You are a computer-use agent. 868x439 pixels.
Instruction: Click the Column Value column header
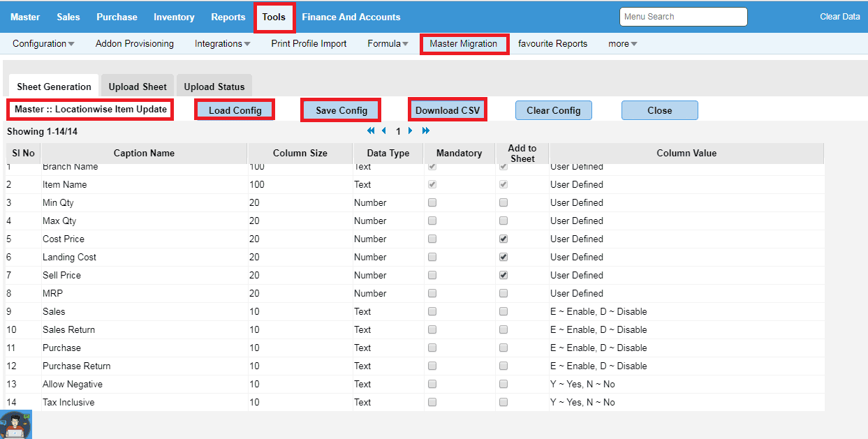pos(686,154)
